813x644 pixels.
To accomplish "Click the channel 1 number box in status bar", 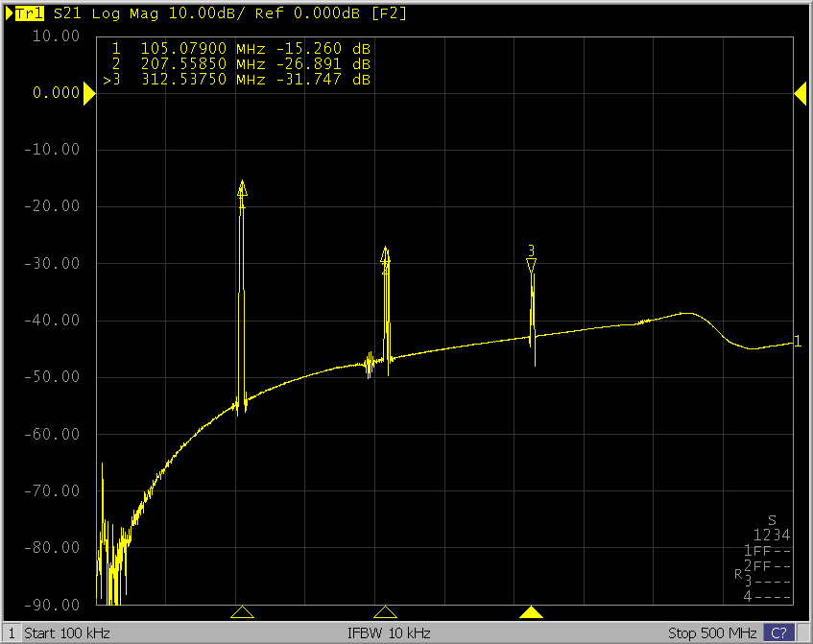I will pyautogui.click(x=12, y=633).
